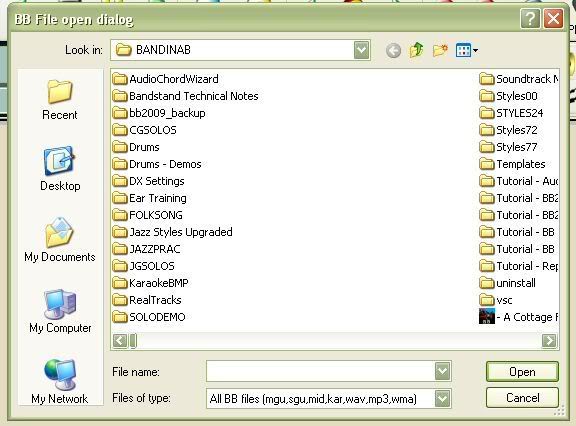Viewport: 576px width, 426px height.
Task: Select the JGSOLOS folder
Action: click(144, 266)
